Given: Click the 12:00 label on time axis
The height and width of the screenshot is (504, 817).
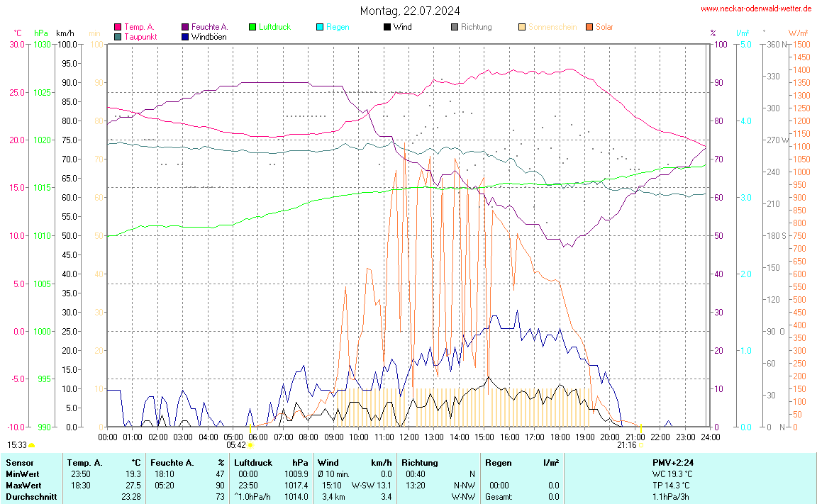Looking at the screenshot, I should pos(409,437).
